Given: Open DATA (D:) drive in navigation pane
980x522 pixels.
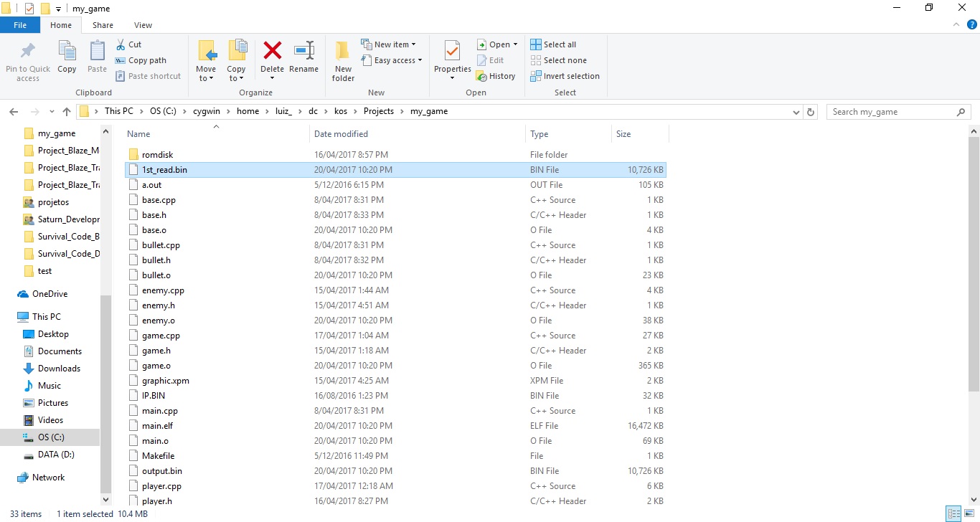Looking at the screenshot, I should point(56,455).
